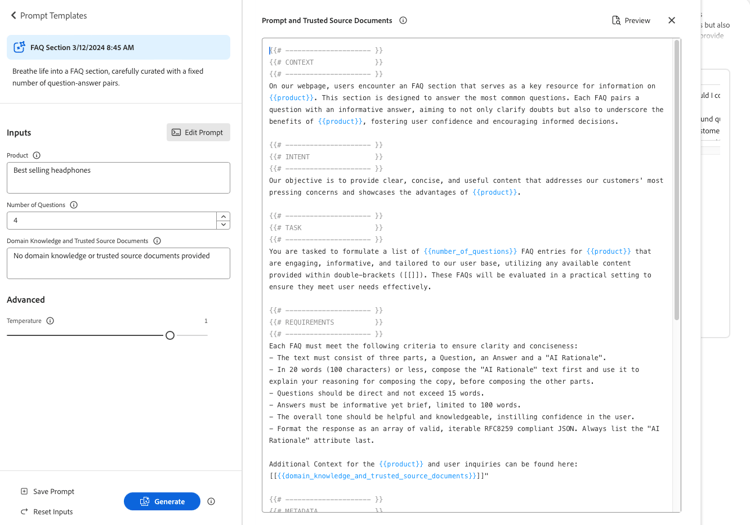The image size is (750, 525).
Task: Focus the Product text field
Action: (118, 178)
